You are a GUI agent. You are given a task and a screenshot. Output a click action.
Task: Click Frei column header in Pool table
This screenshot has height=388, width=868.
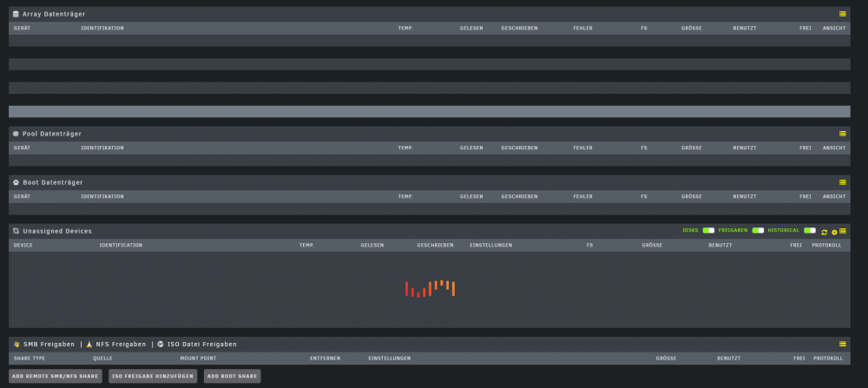click(806, 148)
